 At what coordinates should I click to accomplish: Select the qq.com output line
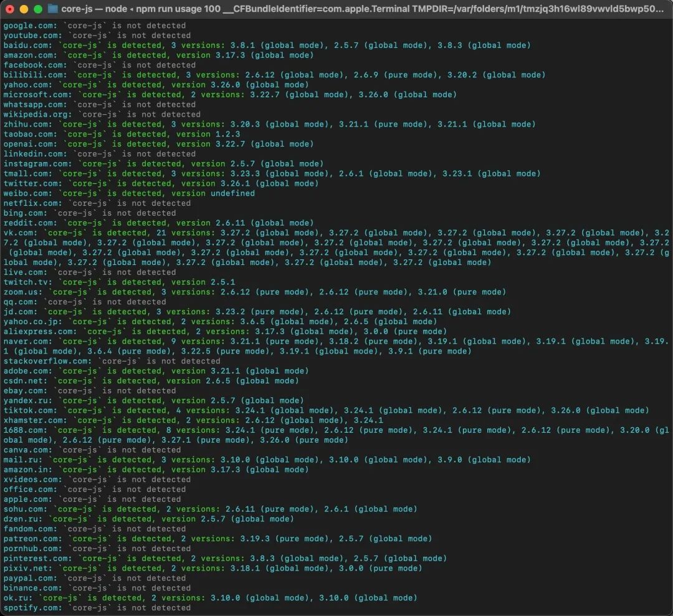click(85, 302)
